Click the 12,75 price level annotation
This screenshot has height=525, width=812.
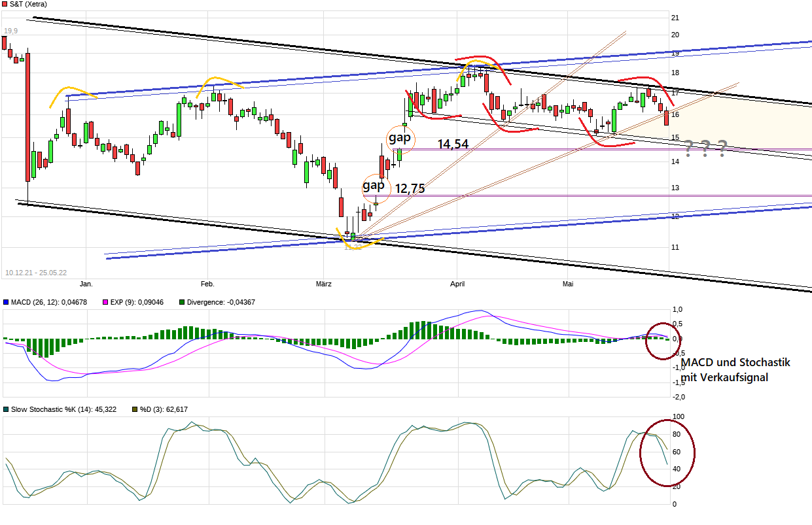tap(410, 189)
